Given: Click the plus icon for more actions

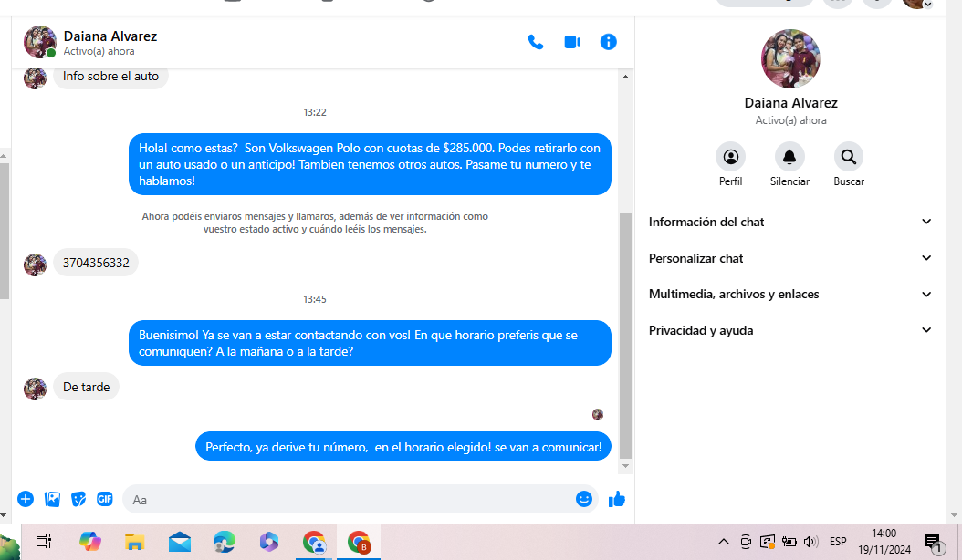Looking at the screenshot, I should tap(26, 499).
